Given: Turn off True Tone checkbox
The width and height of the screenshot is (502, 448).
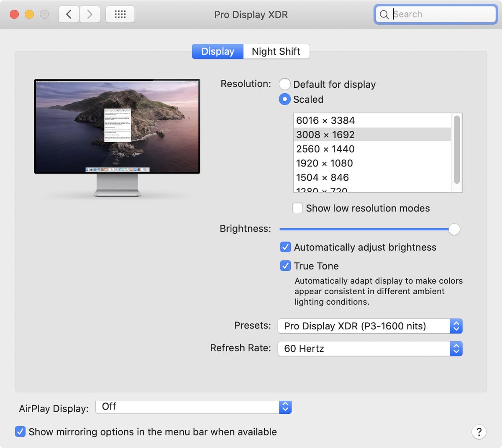Looking at the screenshot, I should coord(285,266).
